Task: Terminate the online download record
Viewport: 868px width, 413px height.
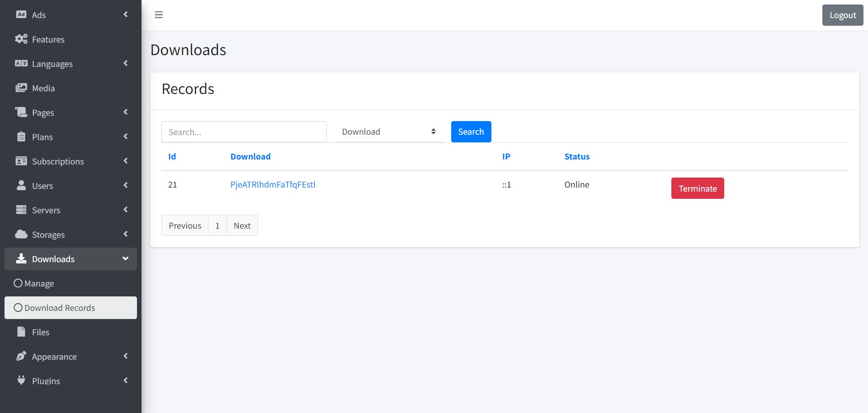Action: pos(697,188)
